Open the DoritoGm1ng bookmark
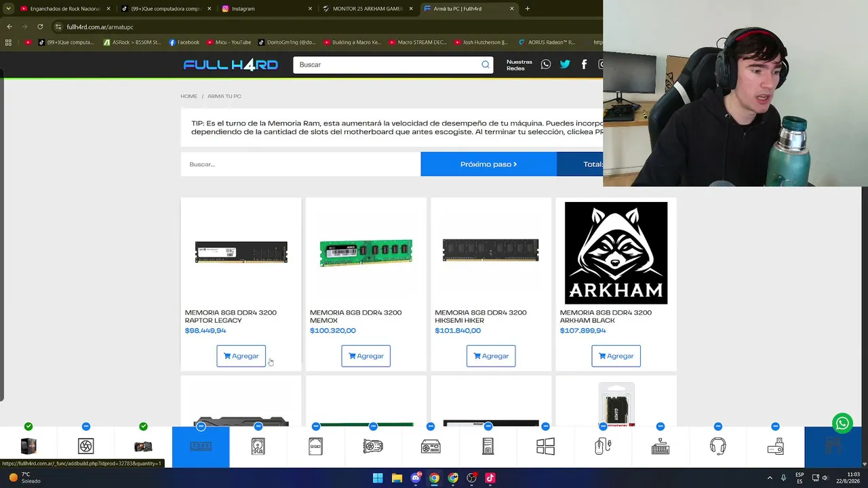The width and height of the screenshot is (868, 488). 288,42
